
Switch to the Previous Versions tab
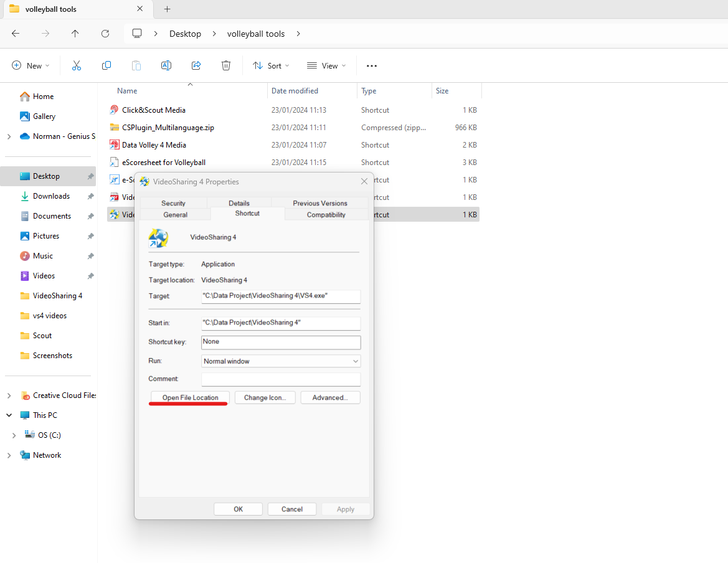point(320,203)
